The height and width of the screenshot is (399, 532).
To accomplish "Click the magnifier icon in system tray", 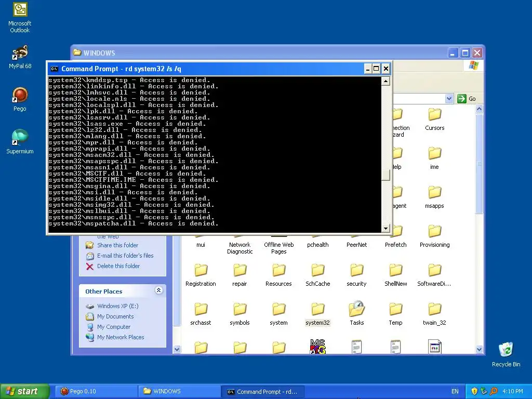I will pos(494,391).
